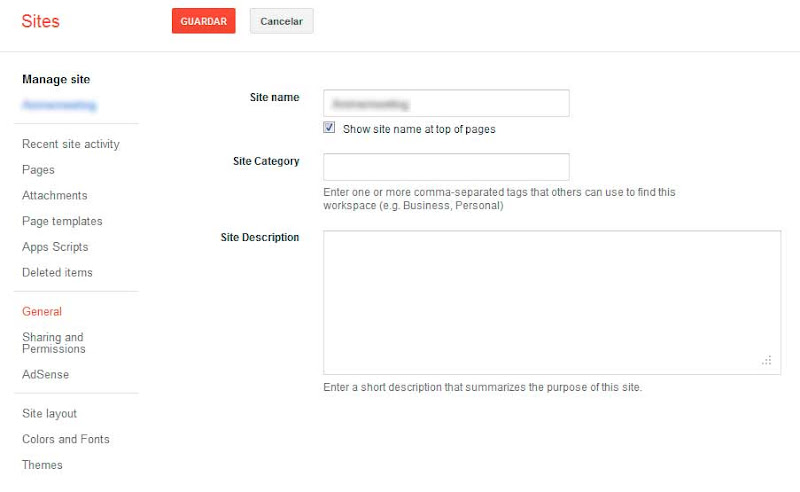
Task: Click the comma-separated tags help text
Action: 499,199
